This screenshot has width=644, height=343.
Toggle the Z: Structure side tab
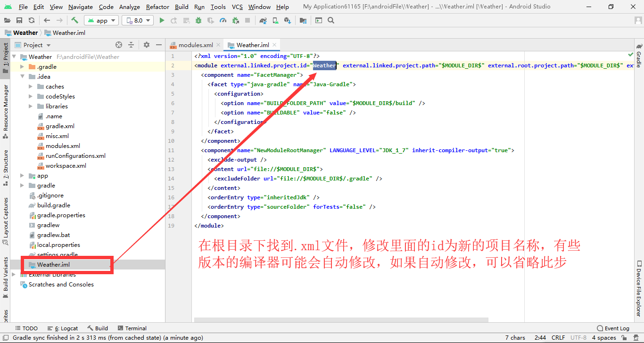click(5, 167)
